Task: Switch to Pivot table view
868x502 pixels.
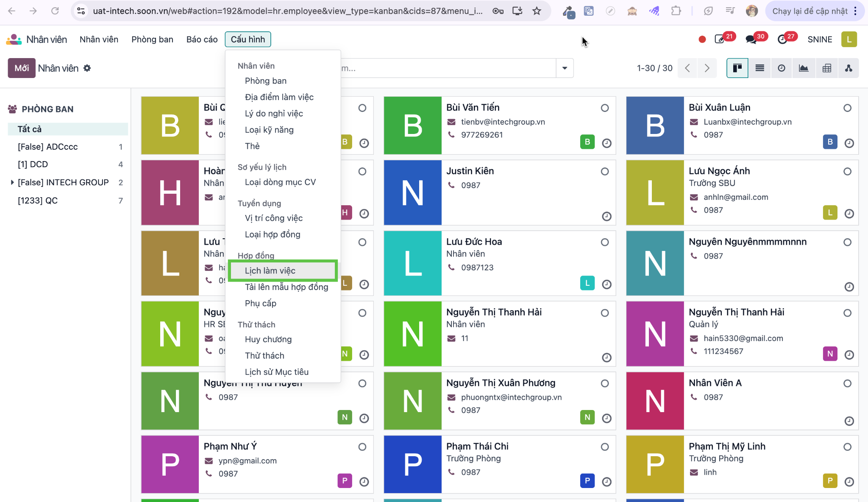Action: [826, 68]
